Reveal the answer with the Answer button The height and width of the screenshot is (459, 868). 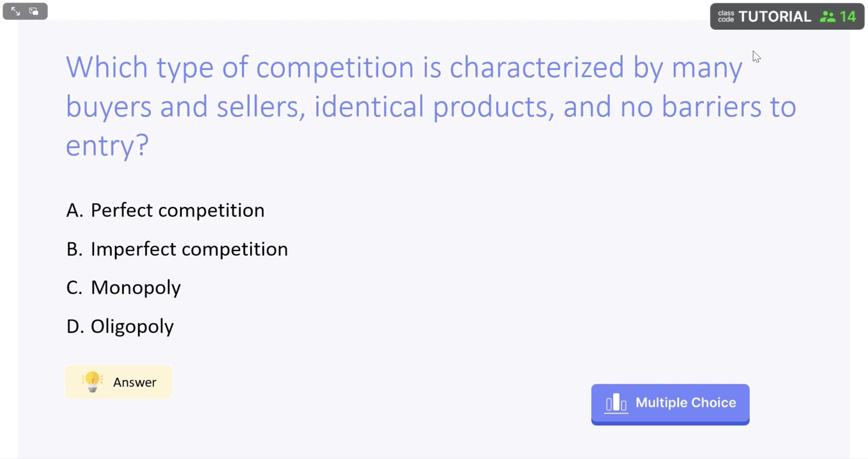pyautogui.click(x=119, y=382)
